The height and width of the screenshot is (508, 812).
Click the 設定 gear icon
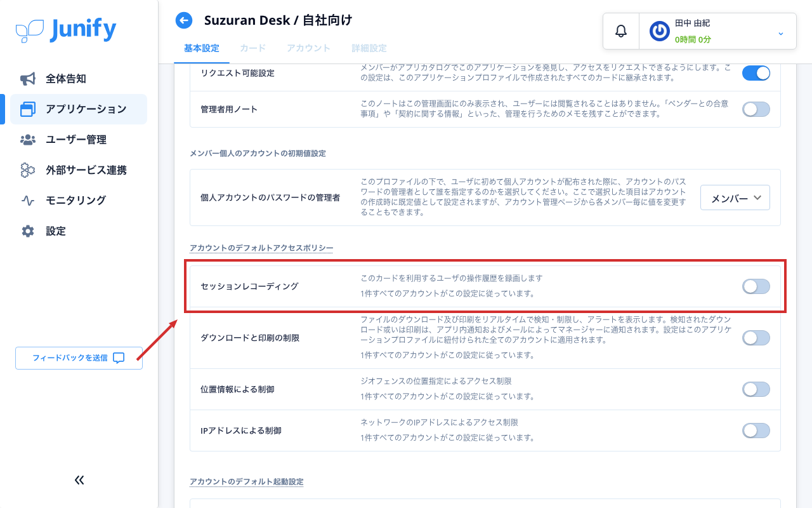coord(28,231)
